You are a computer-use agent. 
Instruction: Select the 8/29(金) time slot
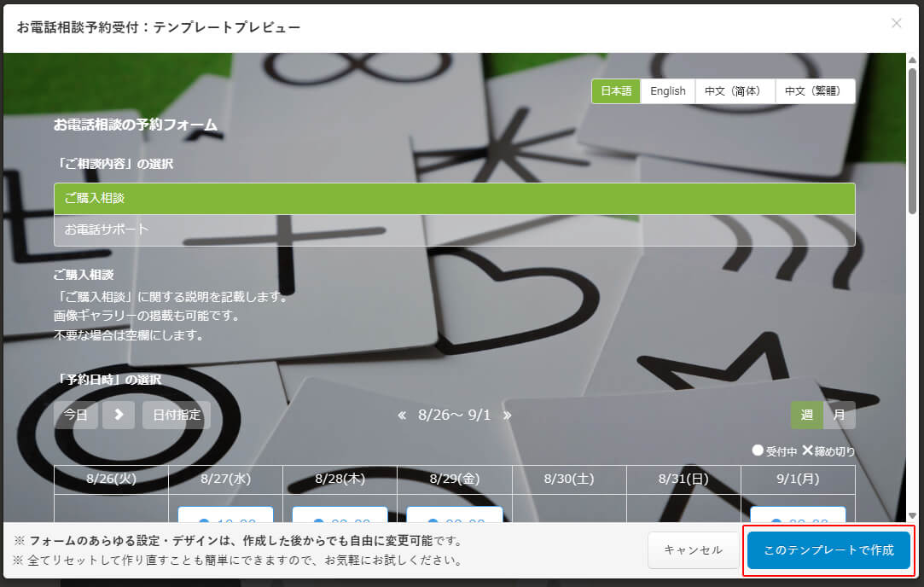[x=454, y=515]
